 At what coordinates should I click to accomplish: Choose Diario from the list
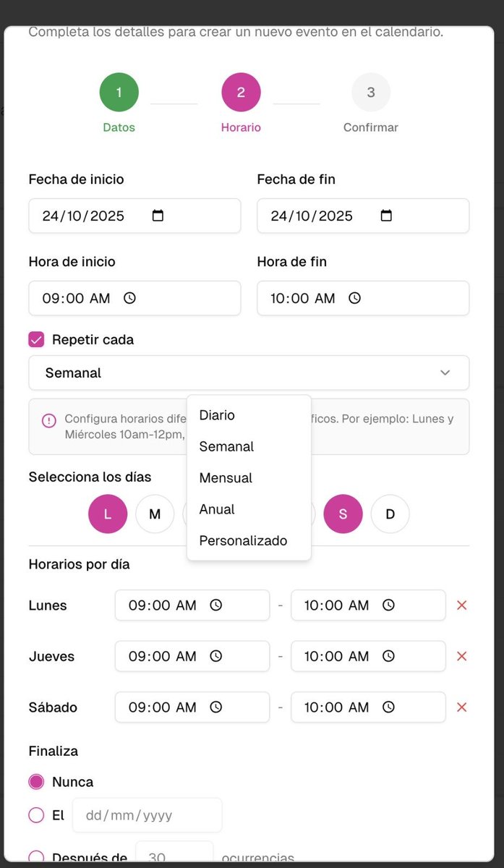pyautogui.click(x=249, y=415)
